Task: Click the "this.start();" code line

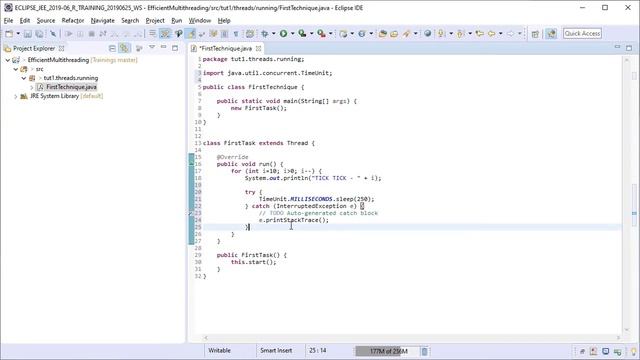Action: click(x=253, y=262)
